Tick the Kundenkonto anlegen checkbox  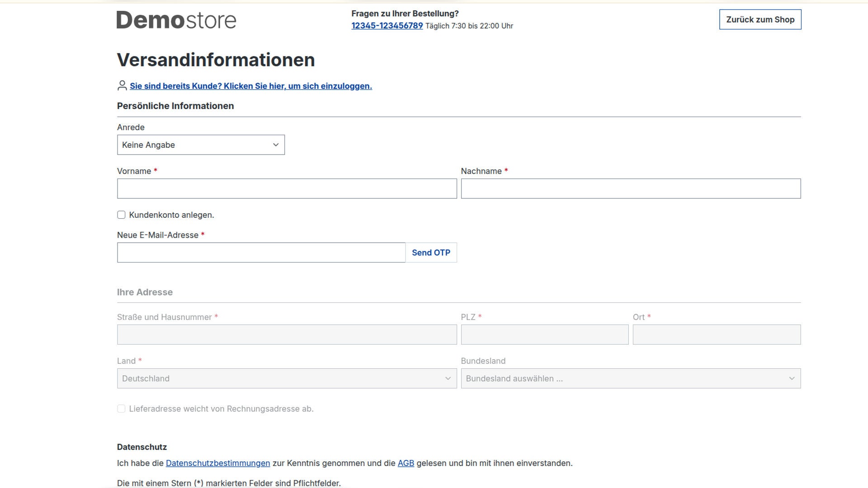click(x=121, y=215)
